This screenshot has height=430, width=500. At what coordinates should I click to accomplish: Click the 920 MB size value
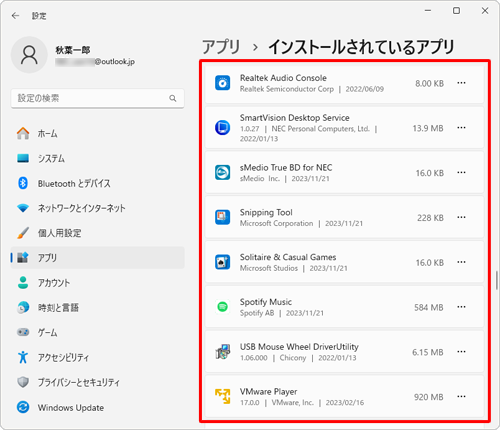point(429,397)
